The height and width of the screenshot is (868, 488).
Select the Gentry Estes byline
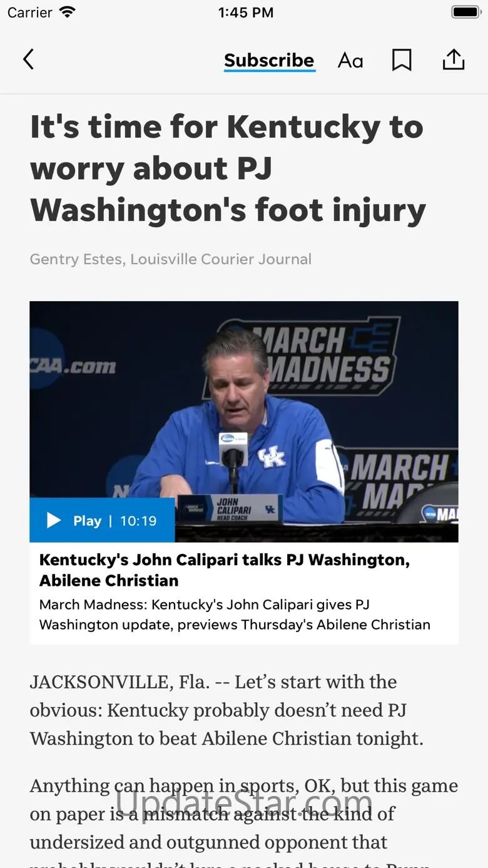point(171,259)
